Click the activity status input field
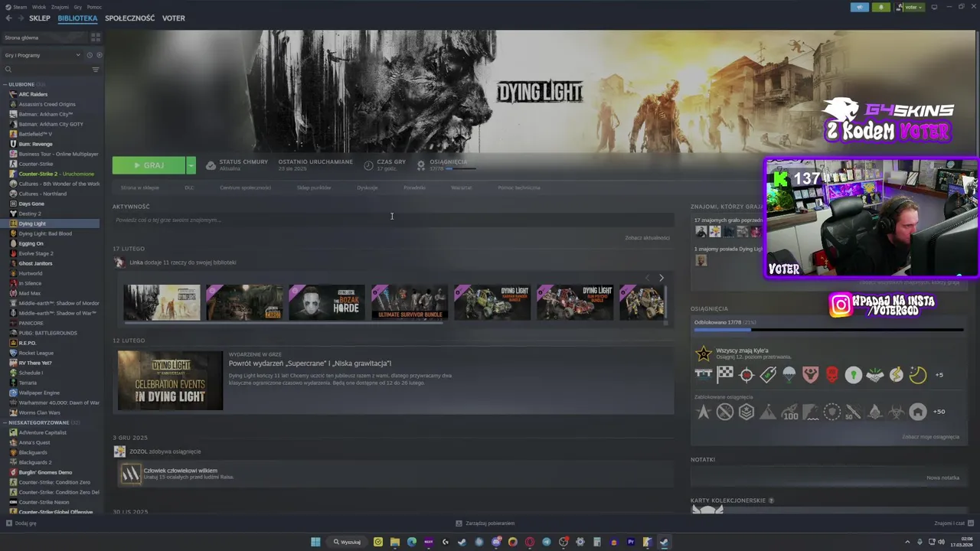The width and height of the screenshot is (980, 551). point(393,220)
